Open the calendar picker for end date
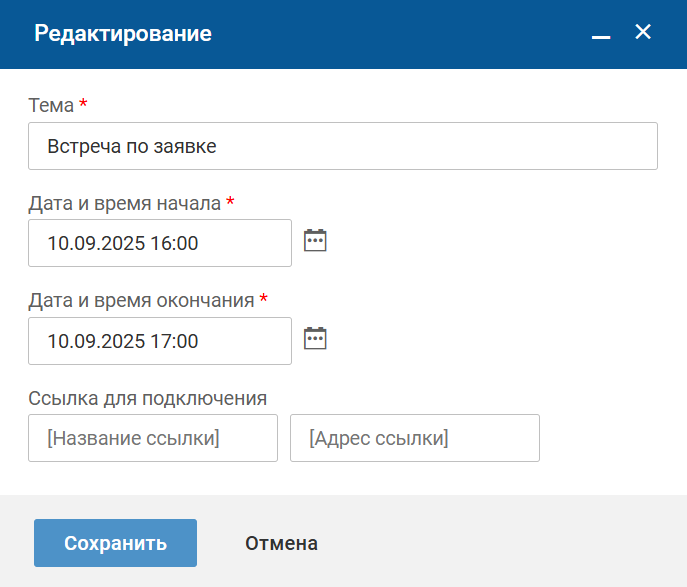687x587 pixels. (x=315, y=339)
